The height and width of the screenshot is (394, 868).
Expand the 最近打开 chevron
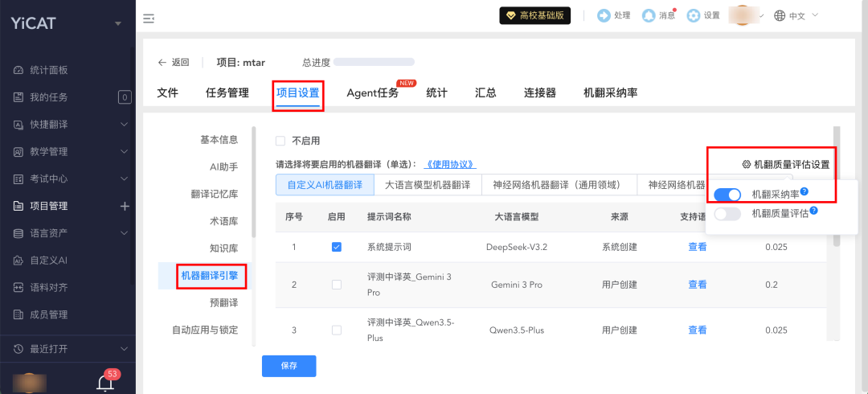tap(124, 349)
